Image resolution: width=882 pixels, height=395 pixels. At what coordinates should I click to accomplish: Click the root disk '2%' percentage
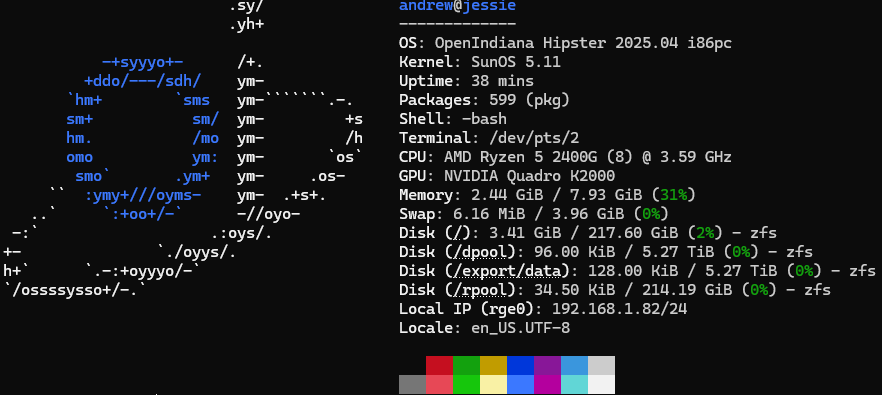[705, 233]
